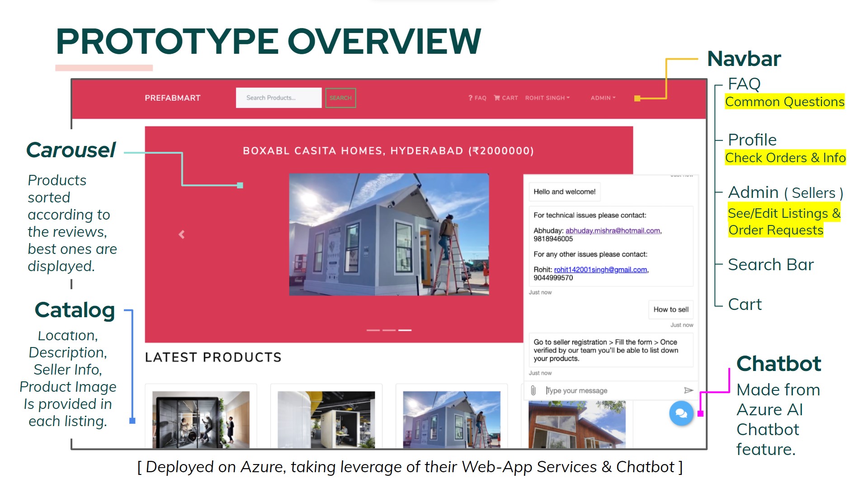
Task: Click the 'Hello and welcome!' chat message
Action: click(x=564, y=192)
